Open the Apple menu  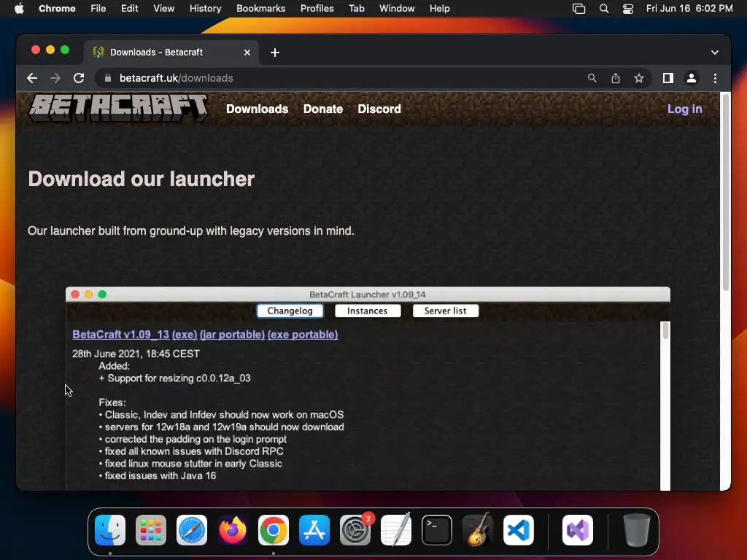(19, 9)
